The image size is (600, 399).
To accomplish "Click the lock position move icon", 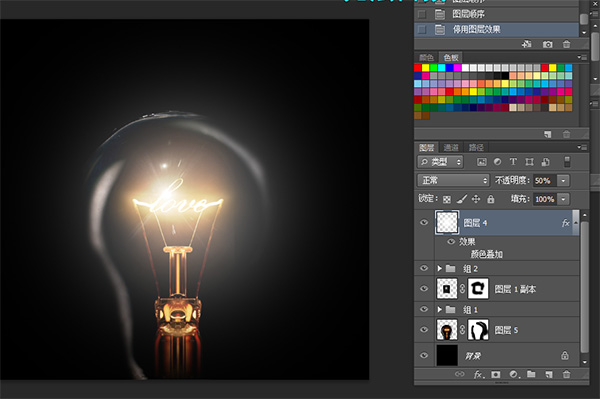I will [x=476, y=199].
